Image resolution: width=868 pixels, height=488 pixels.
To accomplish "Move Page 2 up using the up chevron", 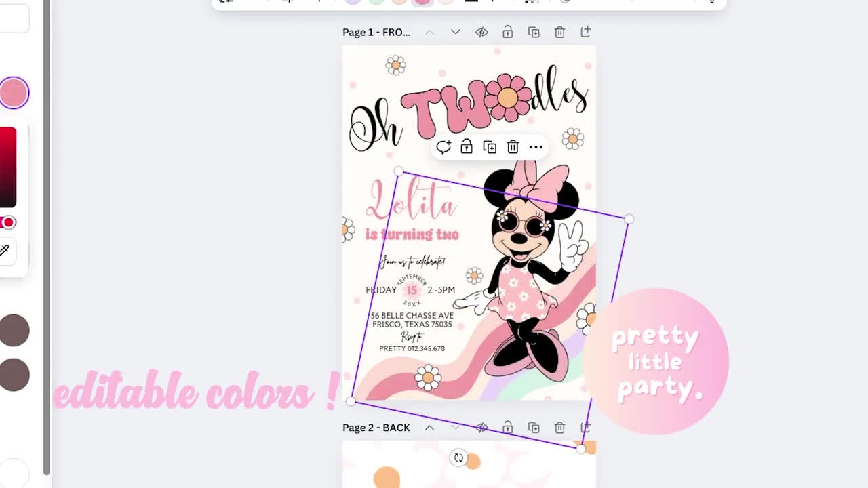I will (429, 428).
